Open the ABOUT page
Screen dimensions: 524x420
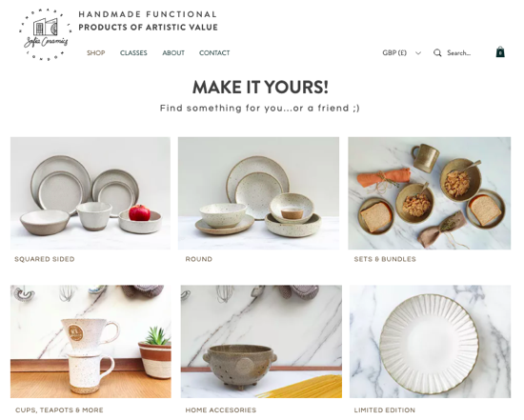coord(173,52)
